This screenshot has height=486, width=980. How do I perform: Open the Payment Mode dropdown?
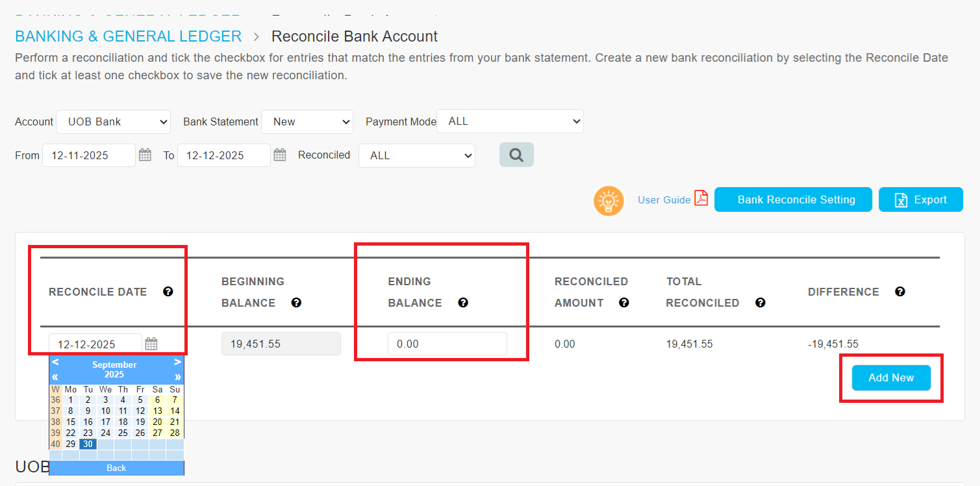510,122
